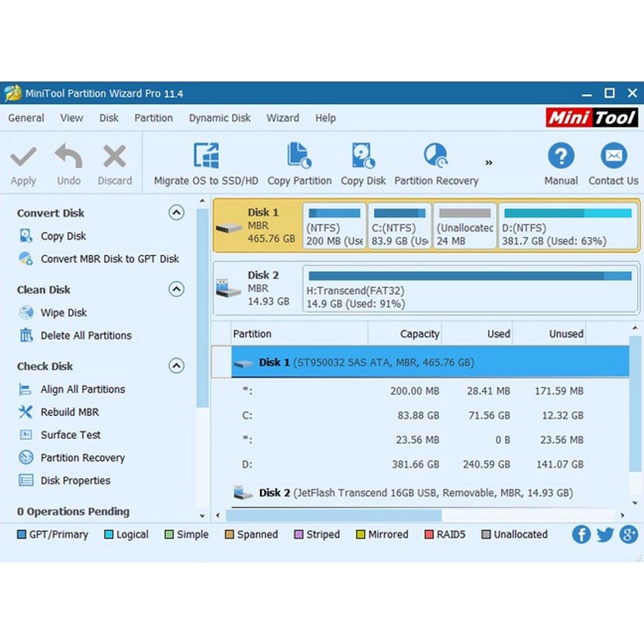Sort by the Unused column header
The height and width of the screenshot is (644, 644).
549,334
